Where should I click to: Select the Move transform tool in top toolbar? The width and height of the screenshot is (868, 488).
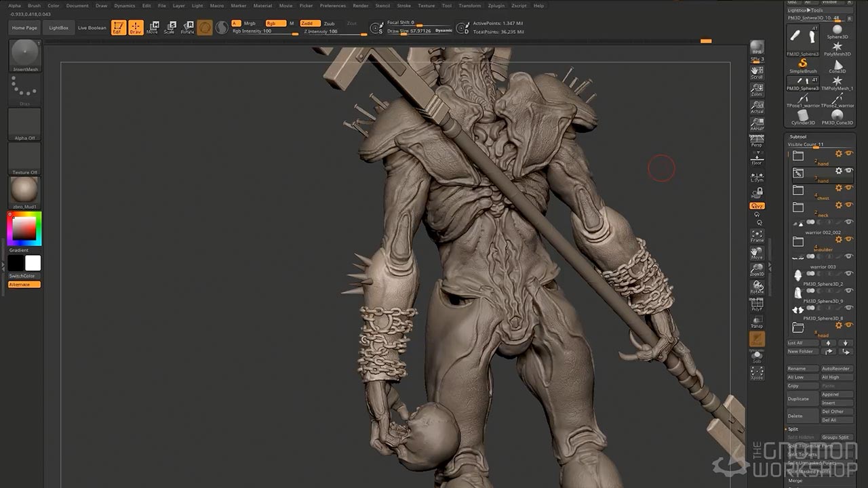tap(153, 27)
